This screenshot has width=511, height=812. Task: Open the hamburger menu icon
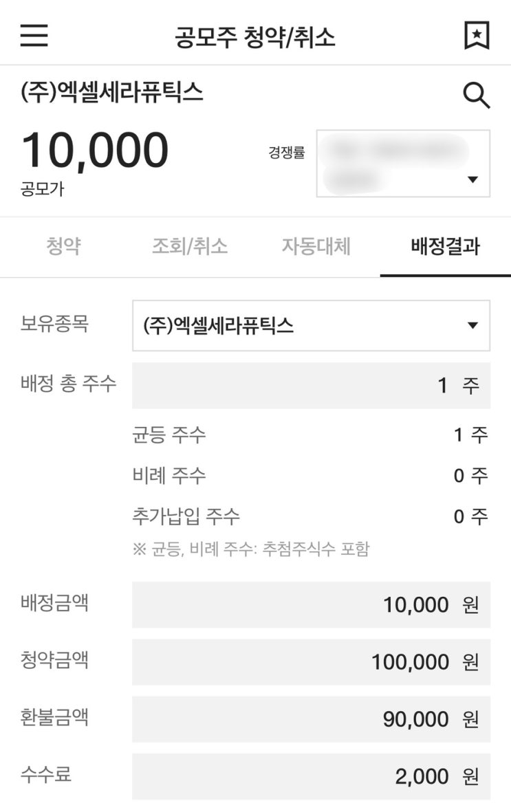tap(34, 35)
